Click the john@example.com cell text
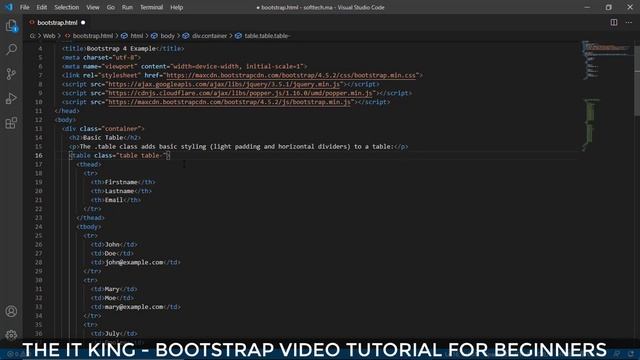 click(134, 262)
